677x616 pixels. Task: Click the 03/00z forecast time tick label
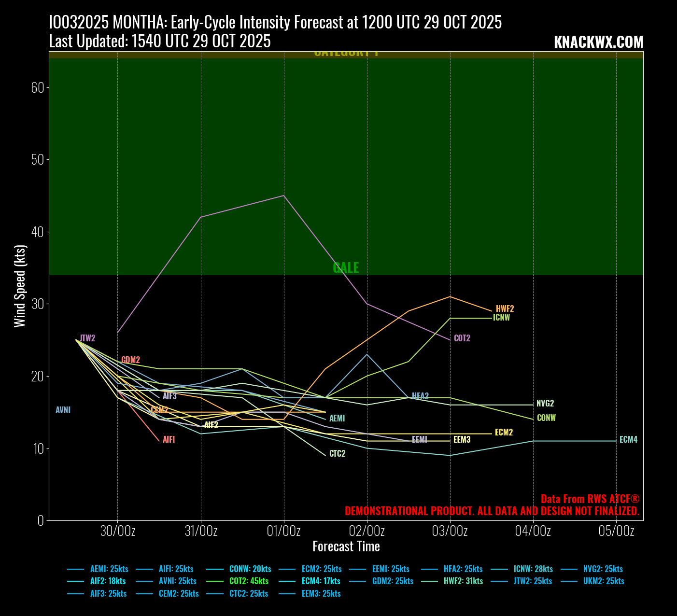click(450, 531)
